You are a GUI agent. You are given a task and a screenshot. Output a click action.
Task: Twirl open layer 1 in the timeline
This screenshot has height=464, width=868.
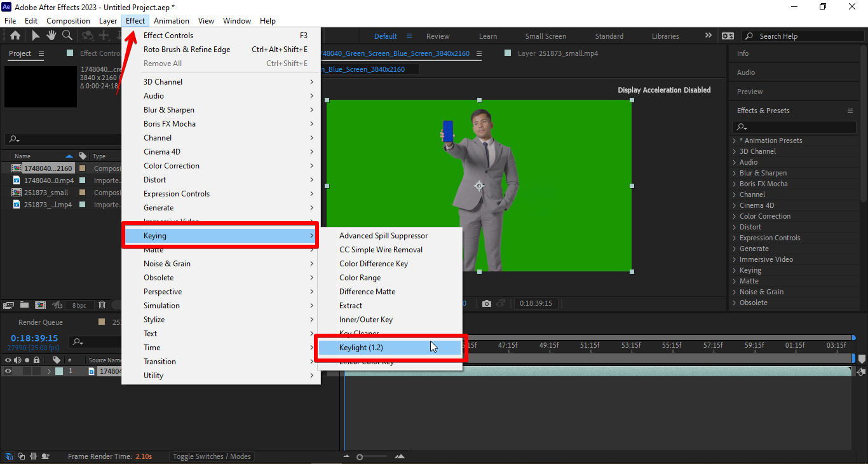(x=50, y=371)
